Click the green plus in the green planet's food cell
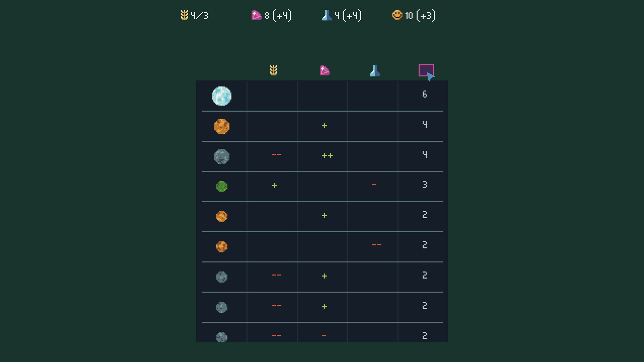The width and height of the screenshot is (644, 362). pos(274,185)
